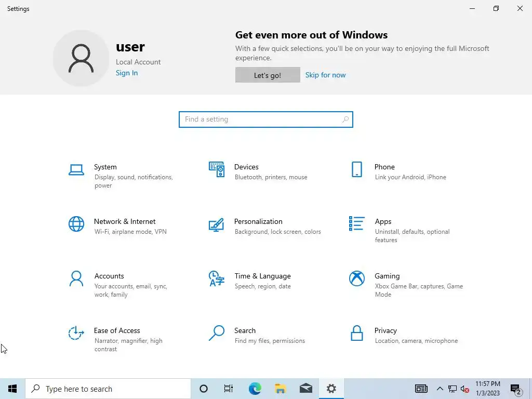Click the muted volume tray icon
Viewport: 532px width, 399px height.
pos(465,389)
